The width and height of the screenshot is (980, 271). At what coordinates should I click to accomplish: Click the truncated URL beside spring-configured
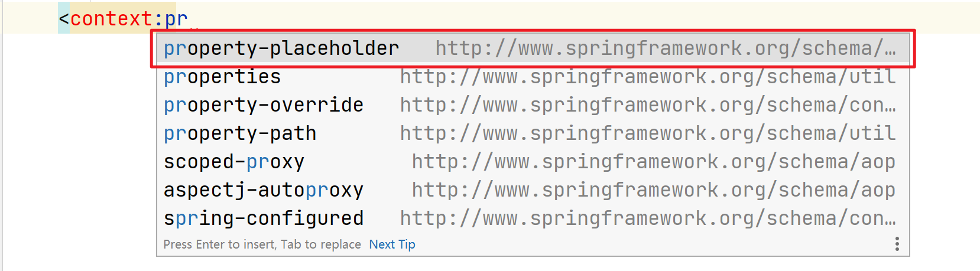pyautogui.click(x=648, y=218)
